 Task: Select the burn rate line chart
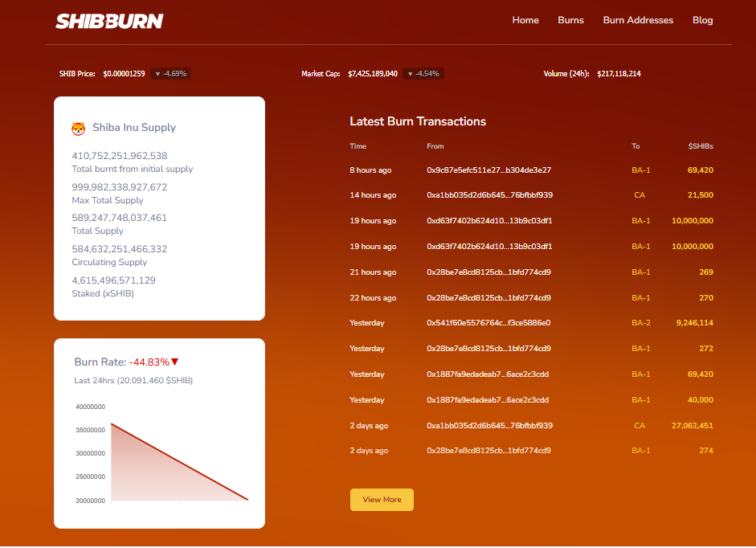pos(179,462)
